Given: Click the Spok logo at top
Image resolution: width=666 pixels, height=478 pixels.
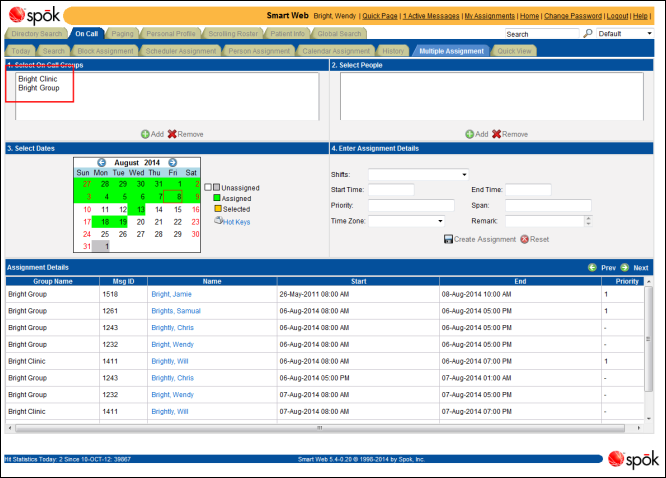Looking at the screenshot, I should pos(35,16).
